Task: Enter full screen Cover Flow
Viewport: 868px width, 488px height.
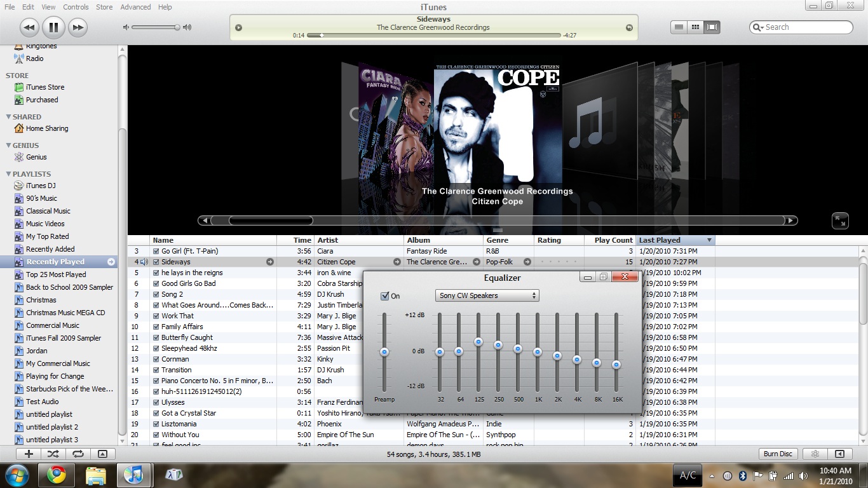Action: [x=840, y=220]
